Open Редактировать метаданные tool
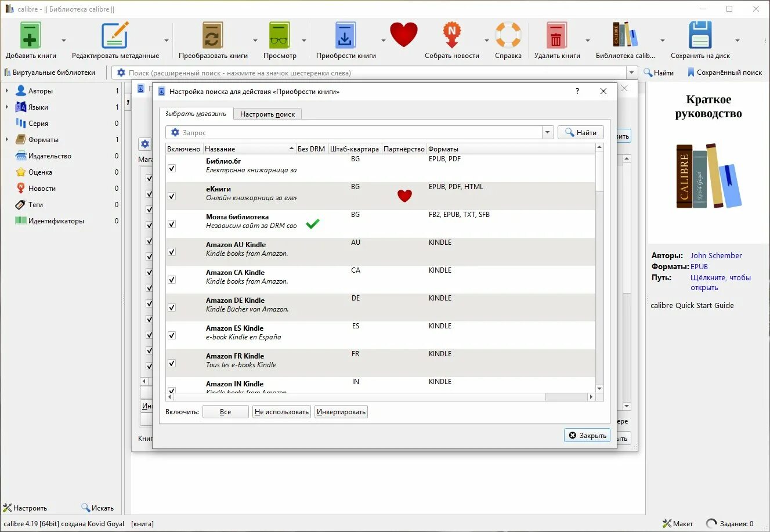 (x=115, y=36)
